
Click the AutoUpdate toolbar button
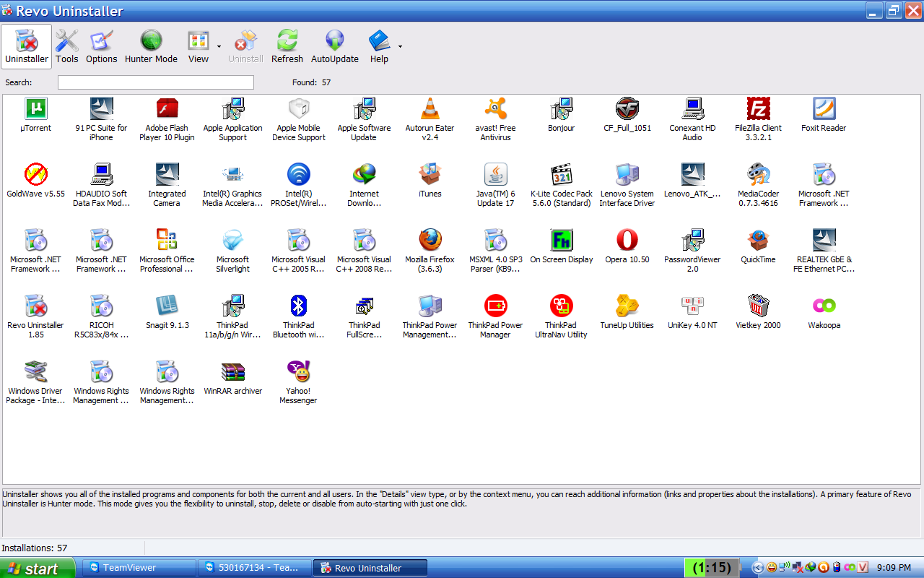pyautogui.click(x=335, y=46)
